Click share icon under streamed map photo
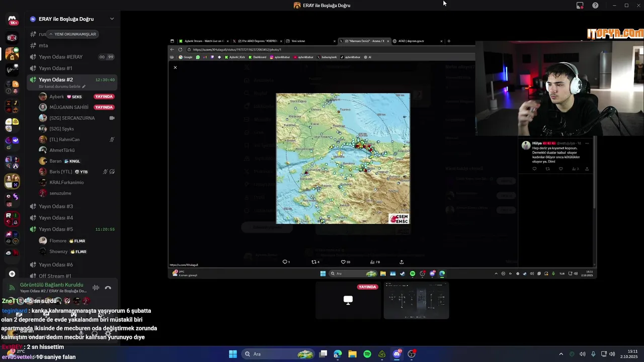This screenshot has height=362, width=644. pos(401,262)
